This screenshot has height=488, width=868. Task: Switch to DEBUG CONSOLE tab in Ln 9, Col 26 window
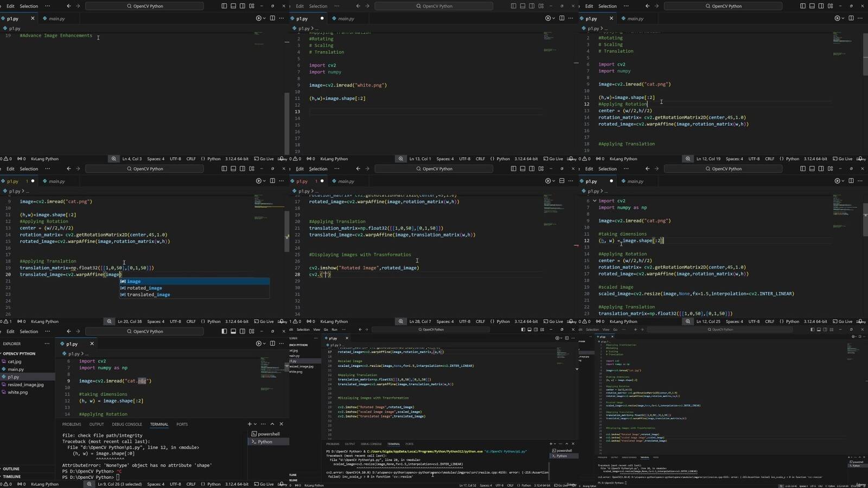pos(127,424)
